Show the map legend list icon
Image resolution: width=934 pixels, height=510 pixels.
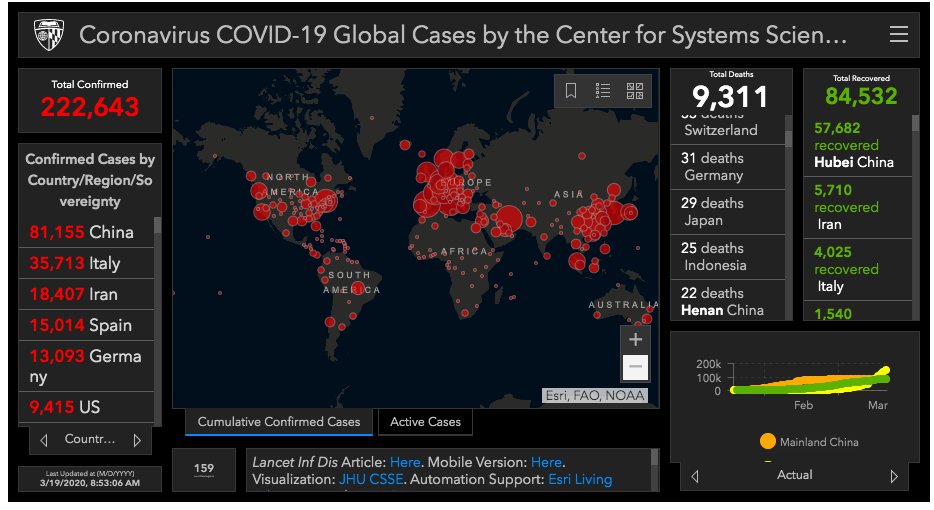coord(603,91)
